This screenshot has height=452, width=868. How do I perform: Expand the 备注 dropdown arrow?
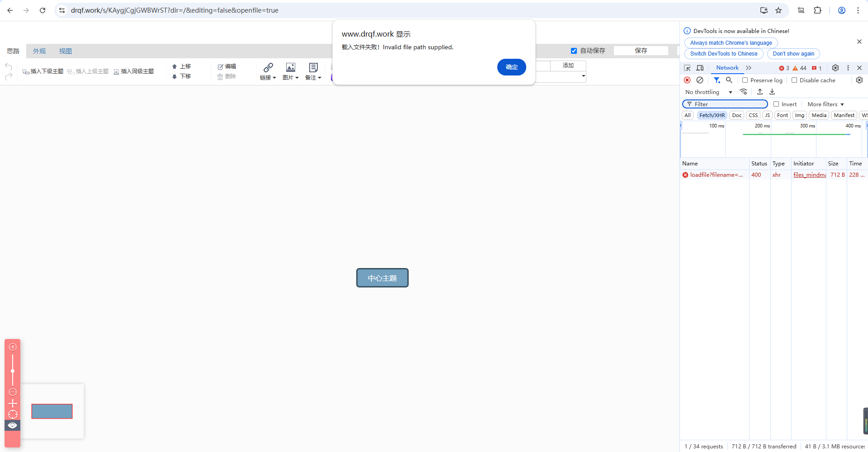pyautogui.click(x=320, y=78)
